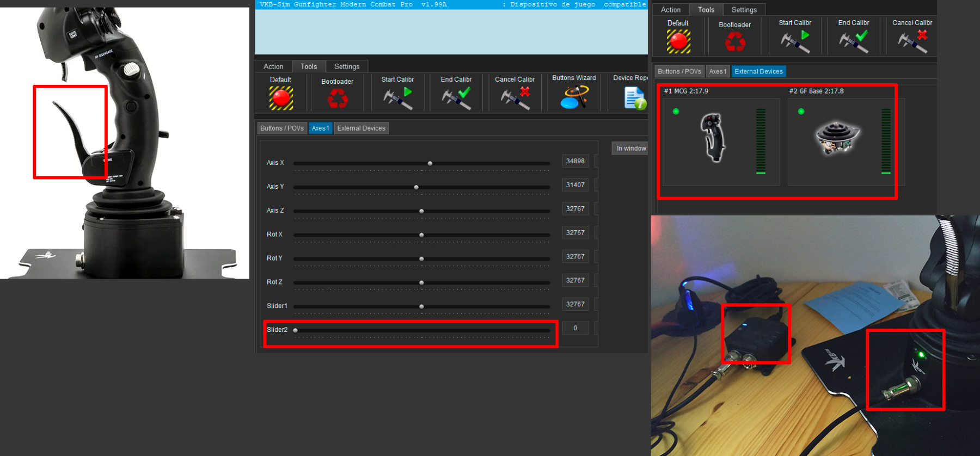Image resolution: width=980 pixels, height=456 pixels.
Task: Click the Slider1 axis handle
Action: pos(421,307)
